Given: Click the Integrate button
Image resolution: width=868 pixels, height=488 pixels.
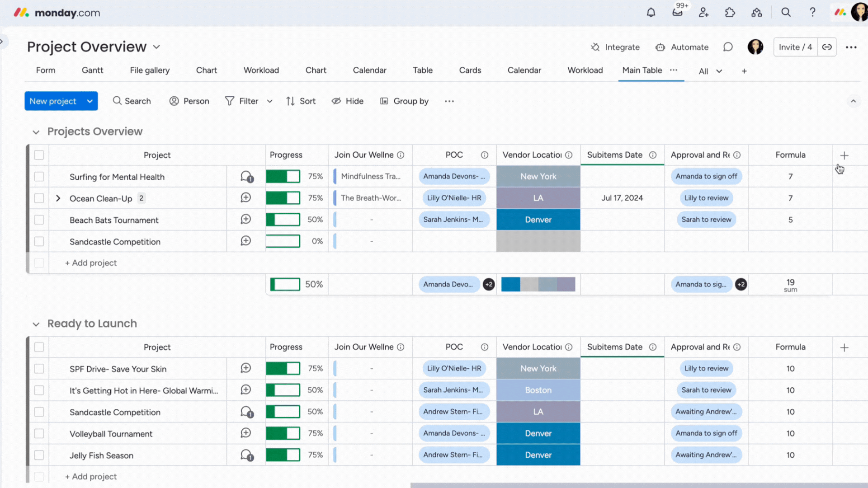Looking at the screenshot, I should coord(615,47).
